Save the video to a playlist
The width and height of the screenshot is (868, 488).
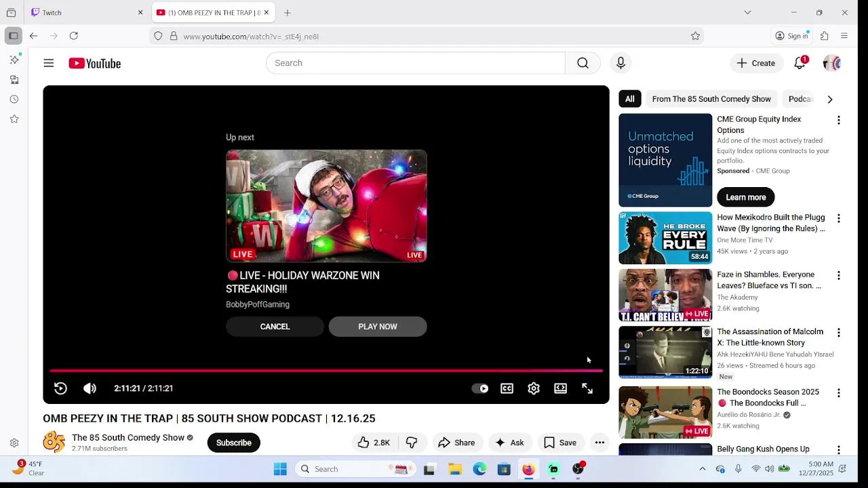[x=560, y=443]
